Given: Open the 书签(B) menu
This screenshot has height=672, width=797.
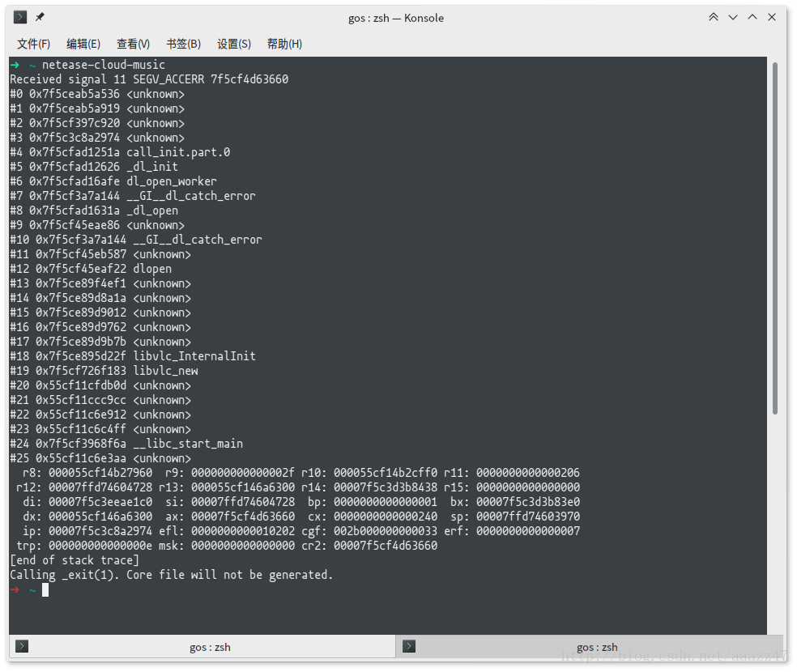Looking at the screenshot, I should 184,45.
